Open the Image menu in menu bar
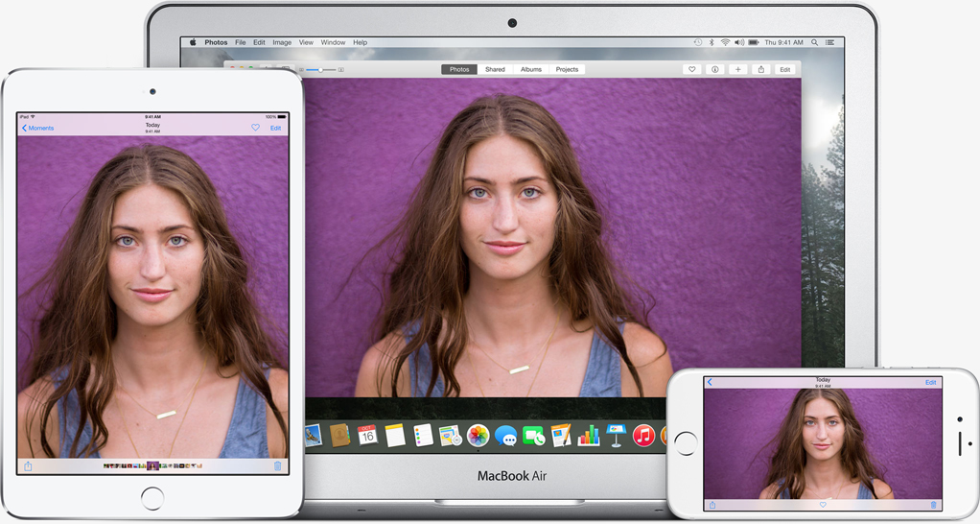Screen dimensions: 980x524 point(282,43)
